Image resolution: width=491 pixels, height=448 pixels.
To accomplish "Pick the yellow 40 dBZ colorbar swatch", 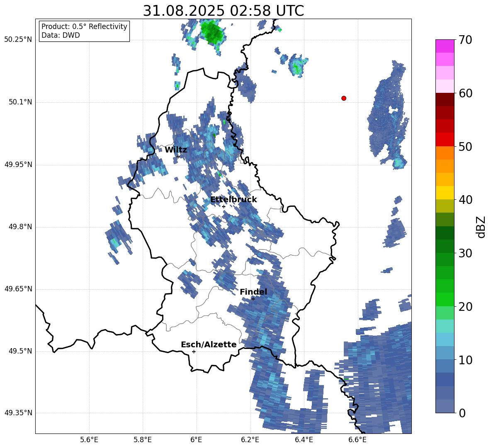I will click(445, 193).
